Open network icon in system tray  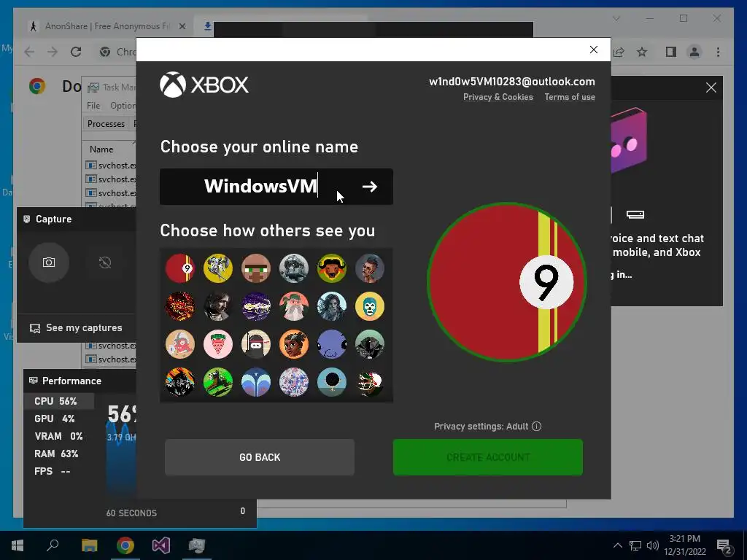pos(635,545)
